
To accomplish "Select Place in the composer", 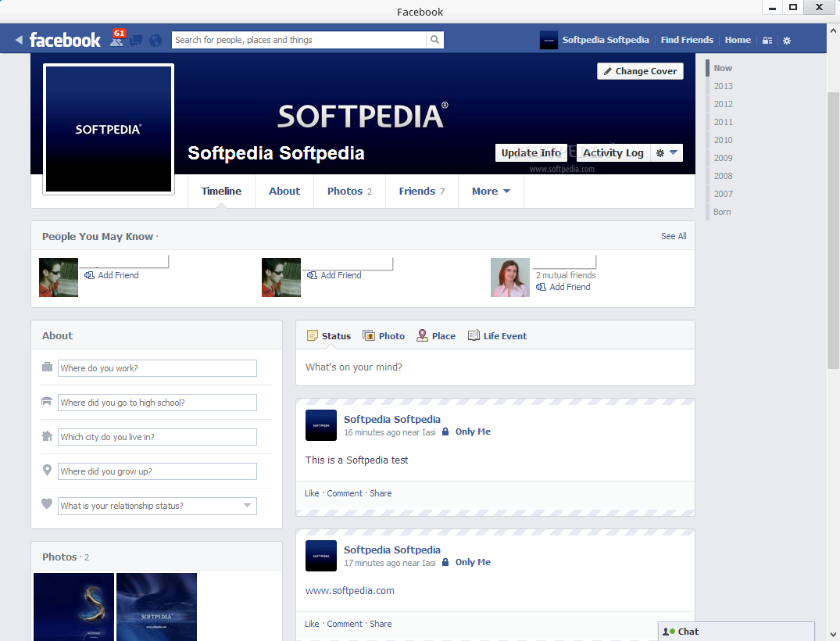I will [436, 336].
